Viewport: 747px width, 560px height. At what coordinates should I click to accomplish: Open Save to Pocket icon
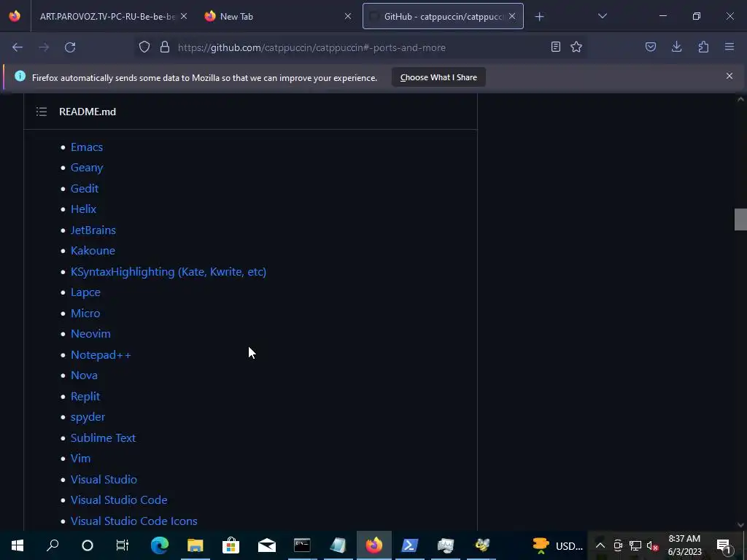point(651,47)
